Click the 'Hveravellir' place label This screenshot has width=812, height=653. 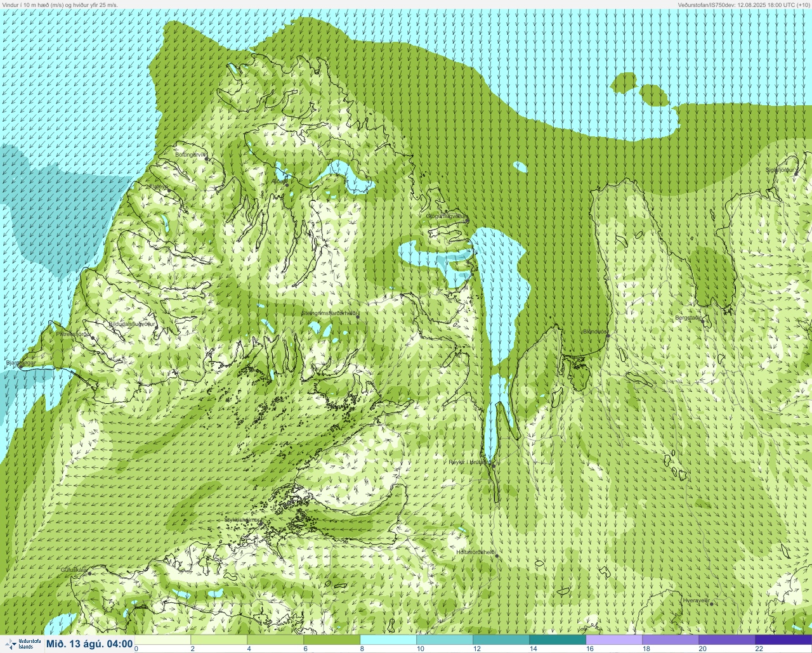(x=696, y=600)
